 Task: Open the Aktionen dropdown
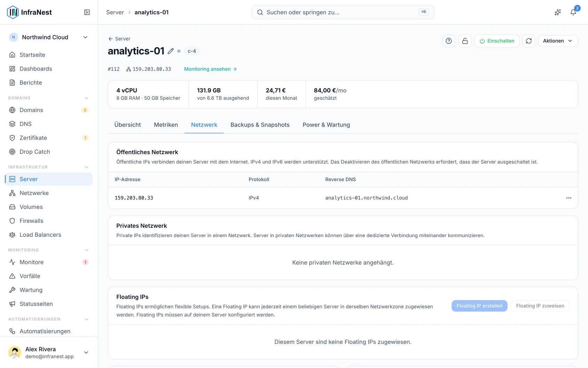tap(558, 41)
